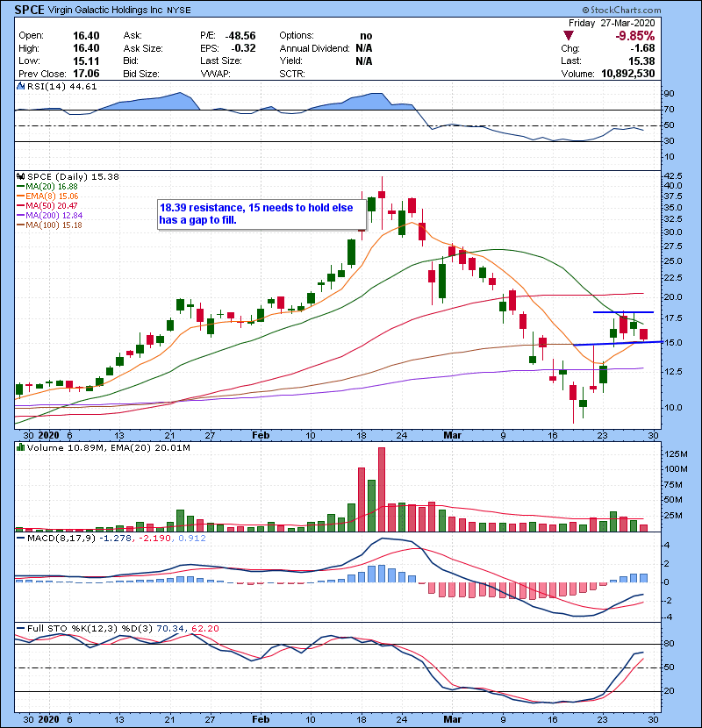Click the red down-triangle change indicator
This screenshot has width=702, height=728.
point(569,35)
